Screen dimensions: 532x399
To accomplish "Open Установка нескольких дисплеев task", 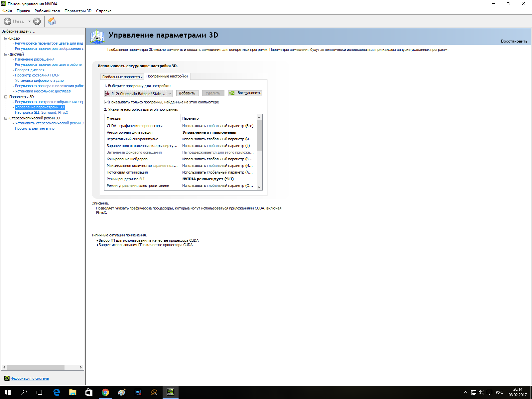I will pos(43,91).
